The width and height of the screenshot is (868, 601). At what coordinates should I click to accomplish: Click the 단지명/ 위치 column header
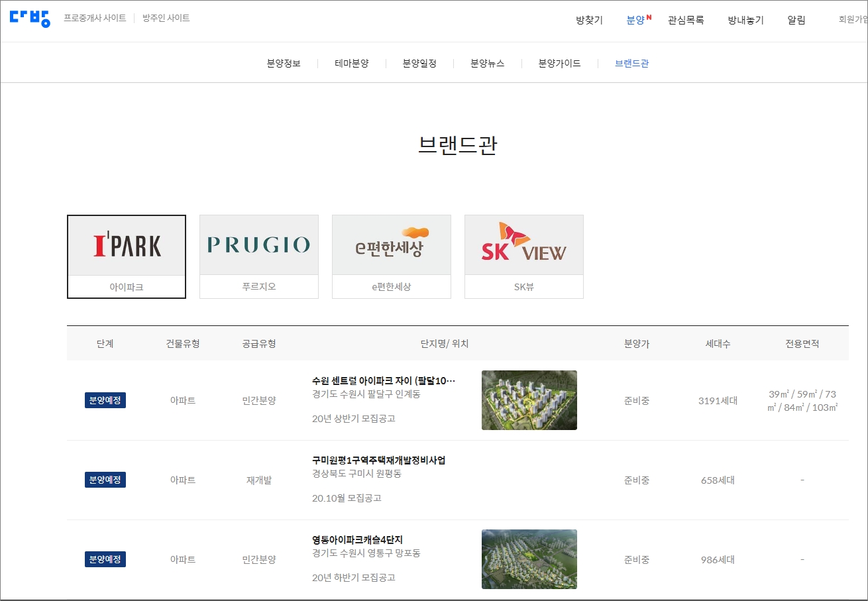[445, 343]
